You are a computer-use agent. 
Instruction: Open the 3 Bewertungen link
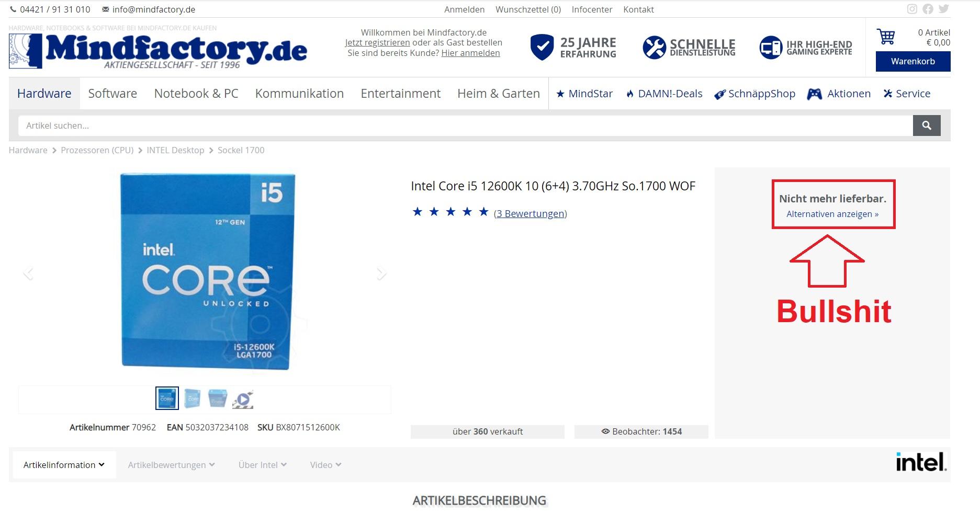click(531, 213)
